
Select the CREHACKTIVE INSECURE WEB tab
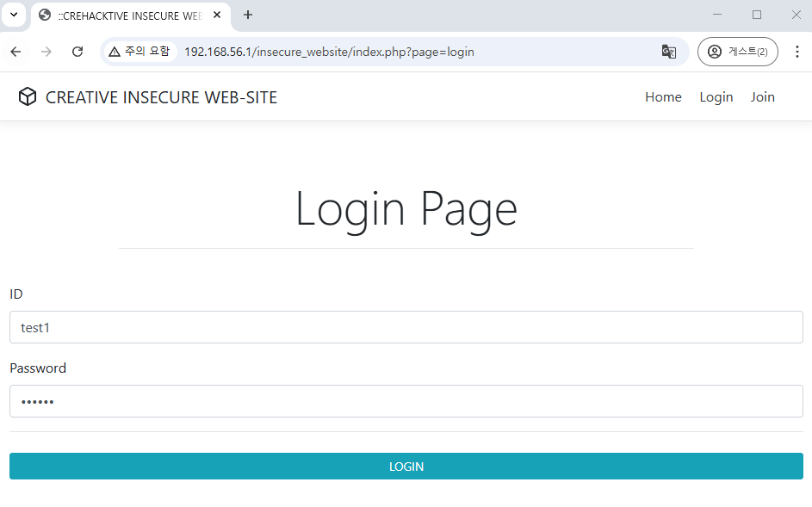131,15
